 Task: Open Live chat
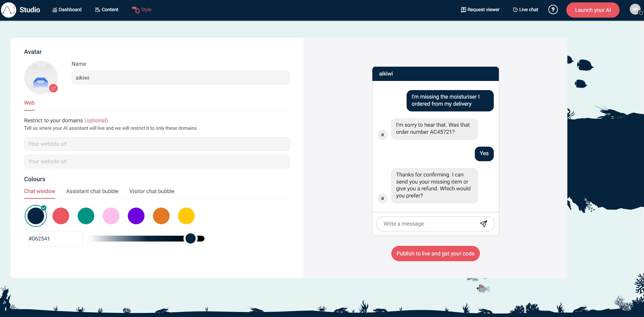click(x=525, y=10)
